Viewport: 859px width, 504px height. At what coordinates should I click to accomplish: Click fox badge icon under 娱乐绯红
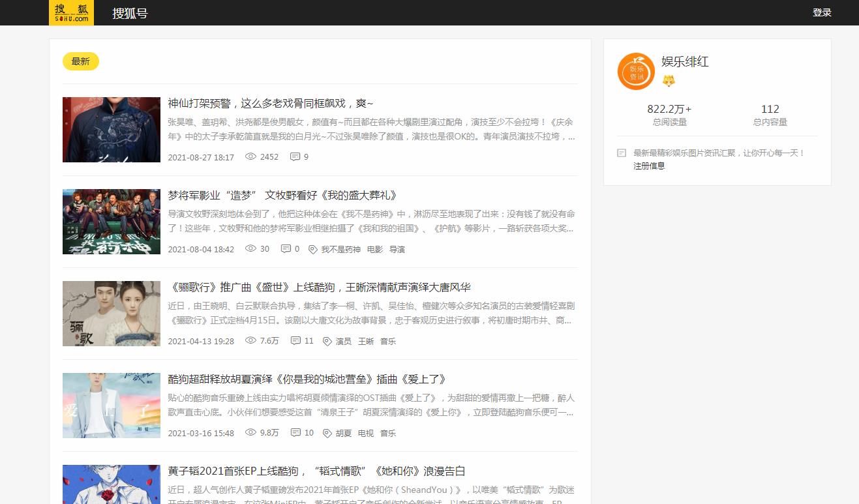pyautogui.click(x=669, y=81)
